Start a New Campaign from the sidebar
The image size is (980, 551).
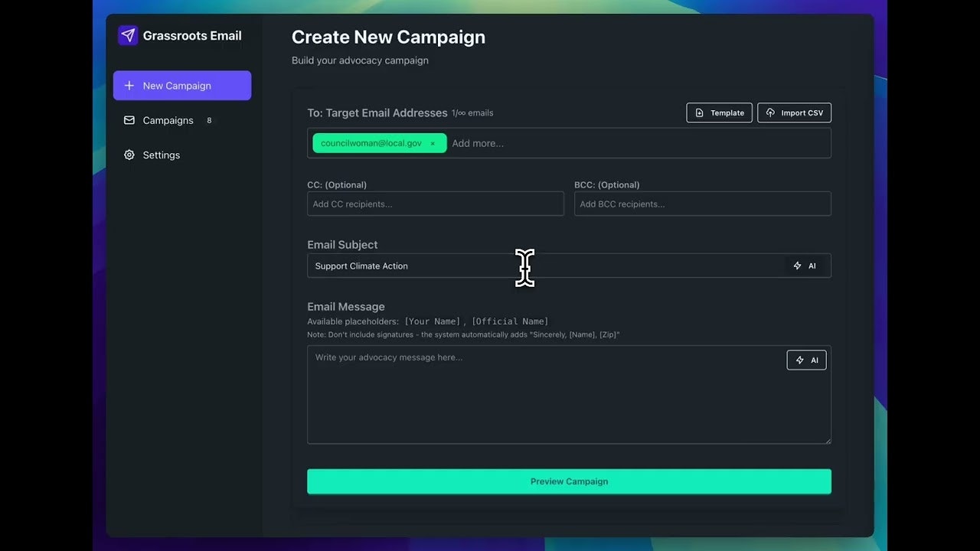[182, 86]
